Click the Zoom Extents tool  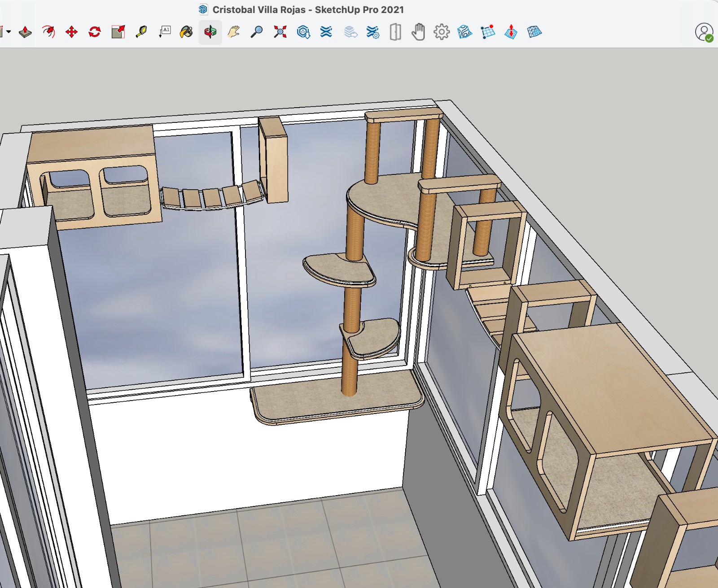pyautogui.click(x=280, y=32)
